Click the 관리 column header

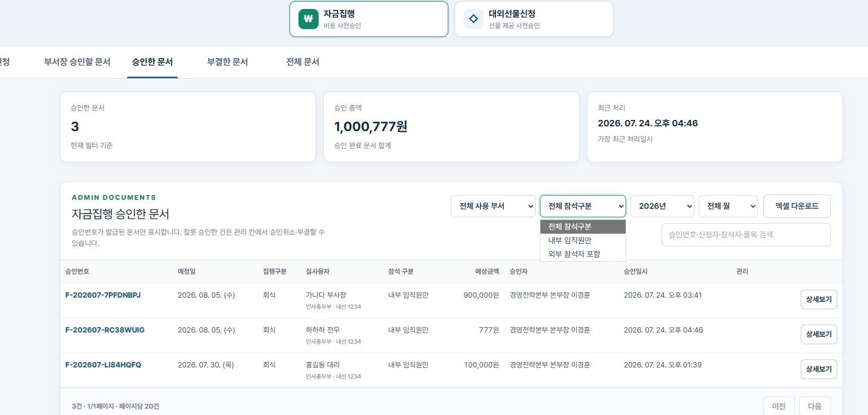[742, 272]
